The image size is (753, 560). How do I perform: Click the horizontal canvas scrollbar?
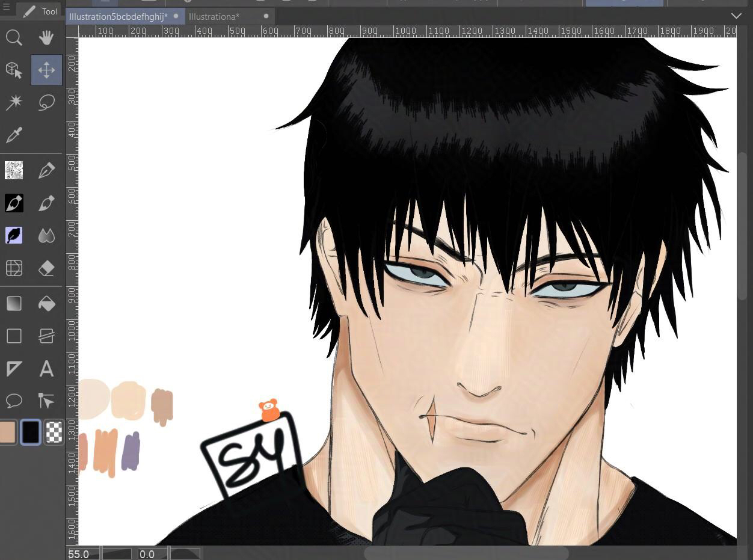(466, 553)
